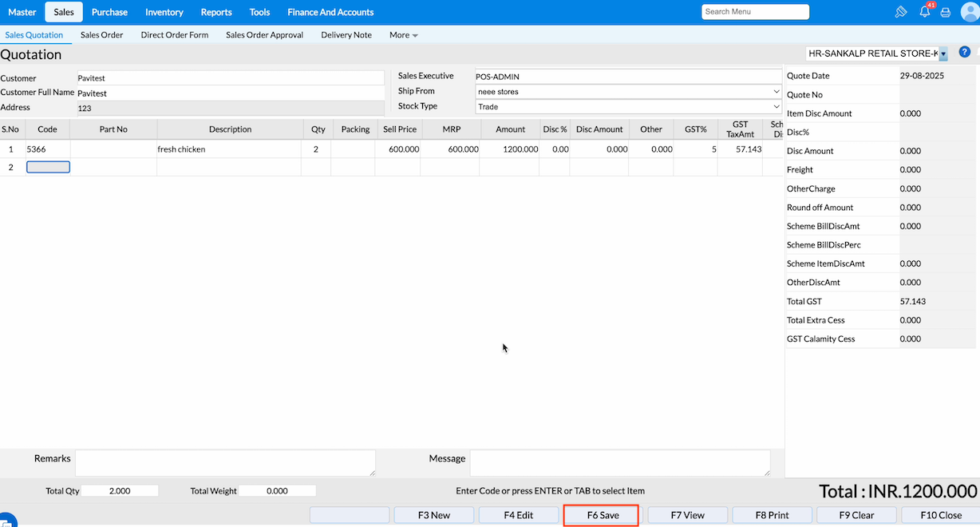
Task: Click the paintbrush theme icon
Action: tap(901, 12)
